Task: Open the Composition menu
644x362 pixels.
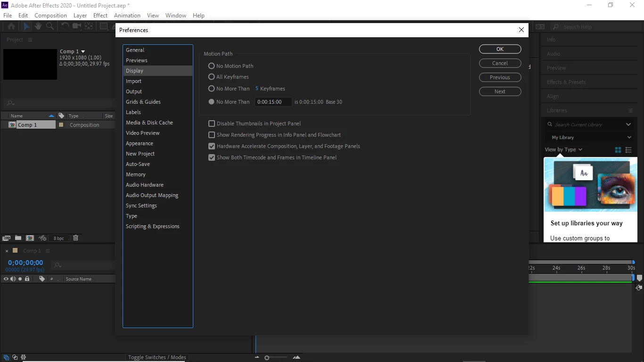Action: click(51, 16)
